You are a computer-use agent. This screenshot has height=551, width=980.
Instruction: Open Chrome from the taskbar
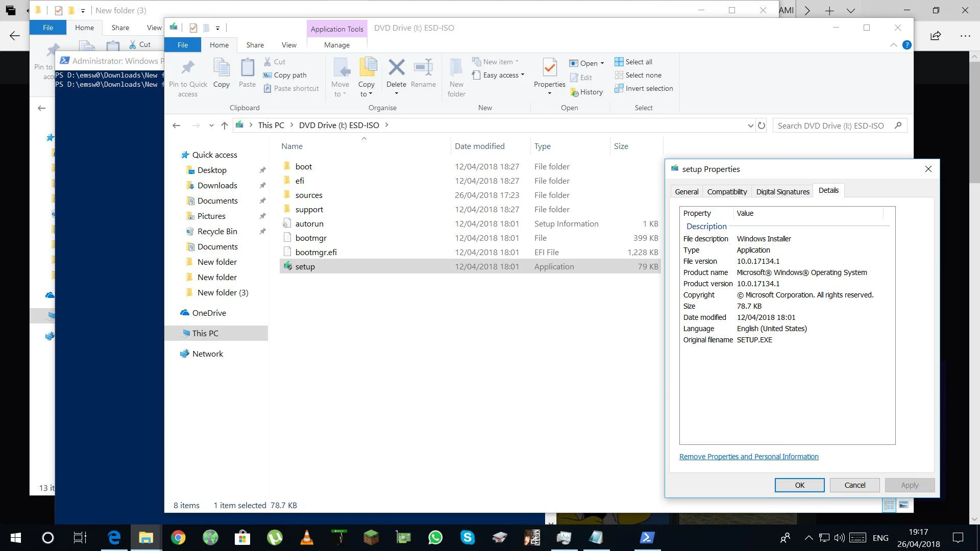[178, 538]
